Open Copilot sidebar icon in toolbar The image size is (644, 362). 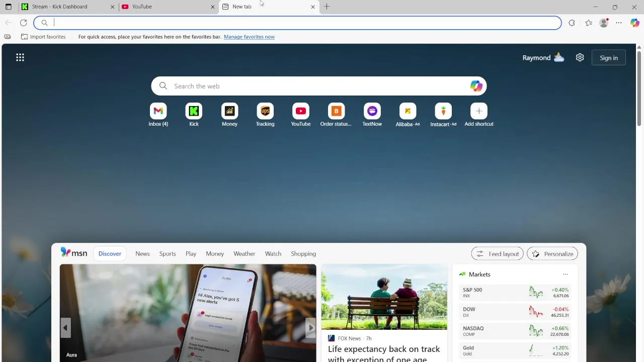tap(635, 23)
